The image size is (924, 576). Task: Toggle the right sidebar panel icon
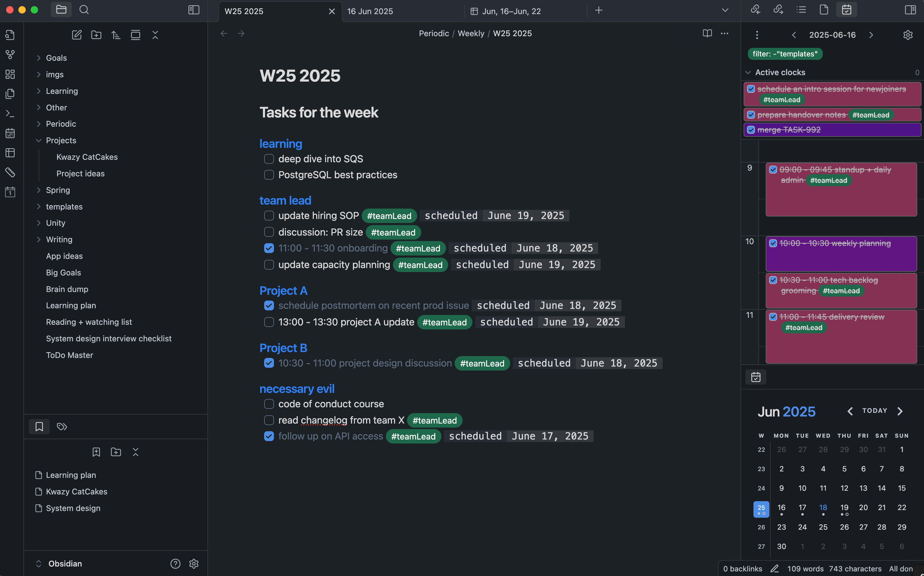click(x=910, y=10)
